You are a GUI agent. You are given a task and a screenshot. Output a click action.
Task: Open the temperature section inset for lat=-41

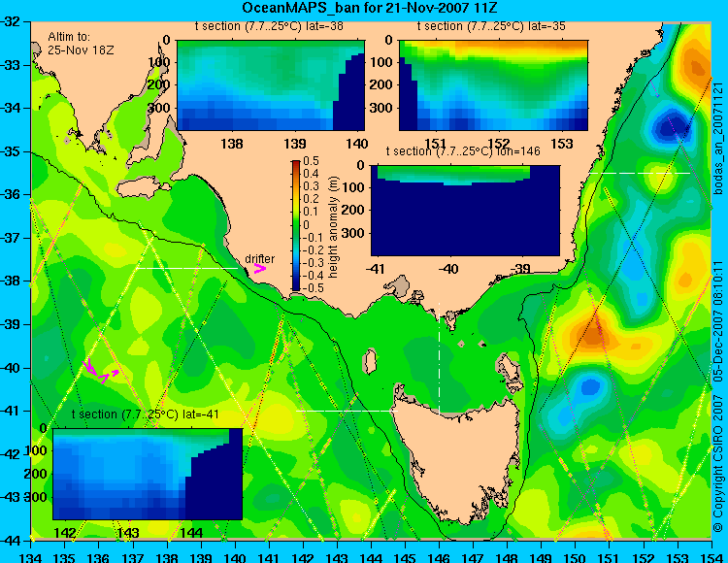(x=148, y=474)
